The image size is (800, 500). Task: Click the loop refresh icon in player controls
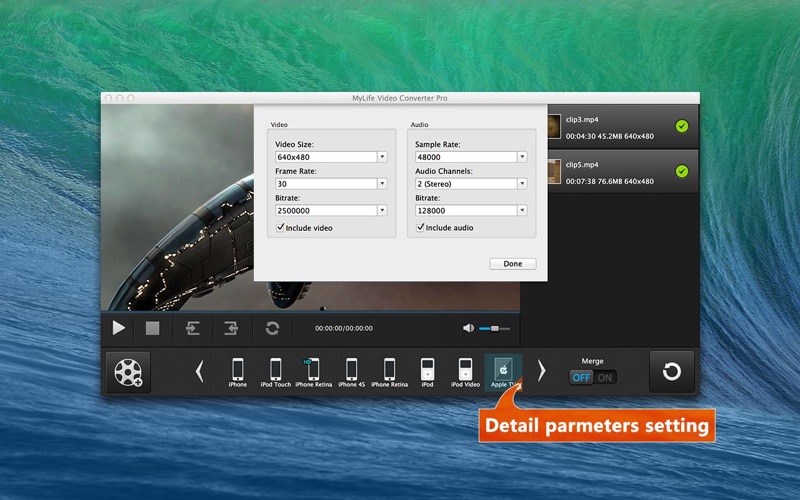point(272,328)
